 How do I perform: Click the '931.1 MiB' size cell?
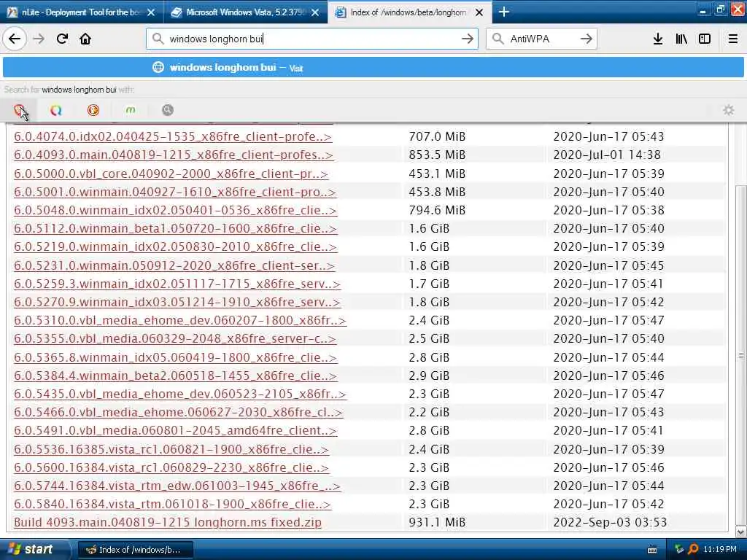pyautogui.click(x=437, y=522)
